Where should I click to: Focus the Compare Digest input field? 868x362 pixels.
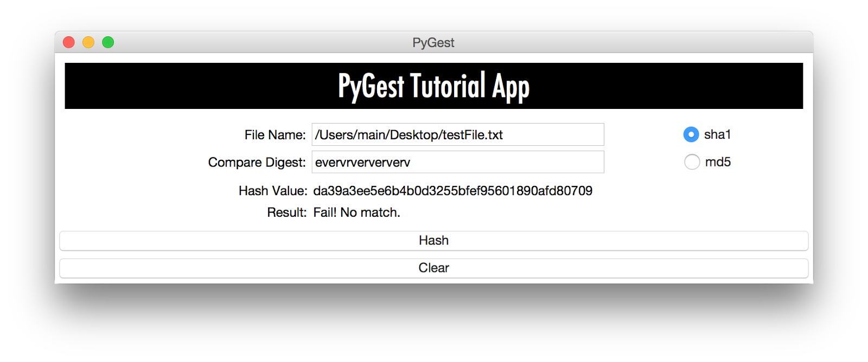(458, 162)
